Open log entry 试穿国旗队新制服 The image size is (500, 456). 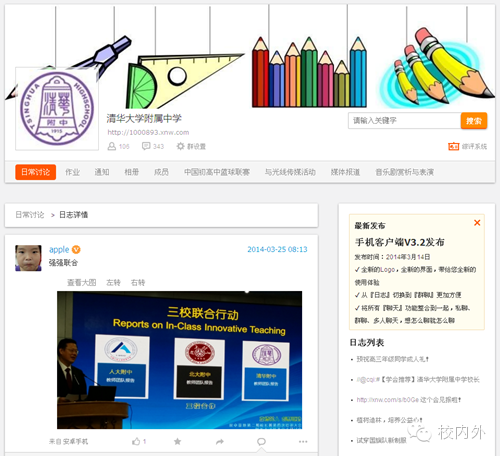[x=381, y=440]
